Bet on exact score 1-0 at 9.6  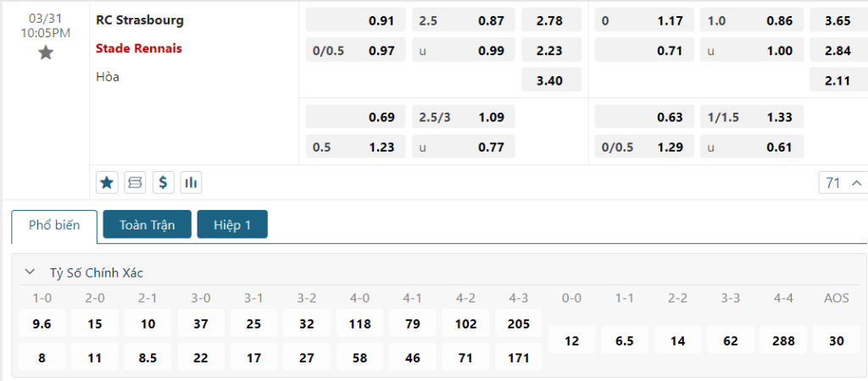pyautogui.click(x=42, y=323)
